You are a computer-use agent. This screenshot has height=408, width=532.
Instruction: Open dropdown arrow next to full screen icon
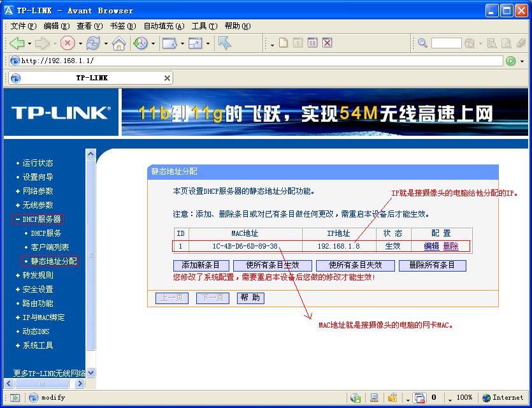pos(208,44)
